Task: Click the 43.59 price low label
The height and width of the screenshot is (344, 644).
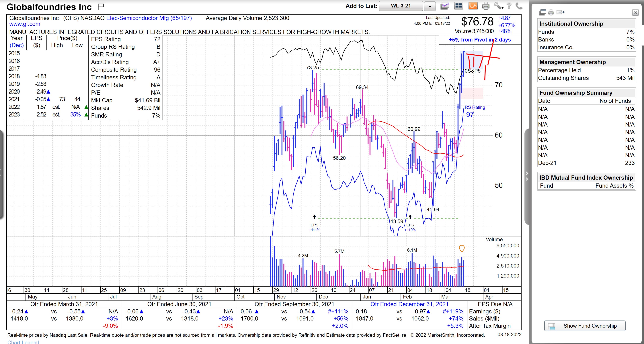Action: [x=397, y=222]
